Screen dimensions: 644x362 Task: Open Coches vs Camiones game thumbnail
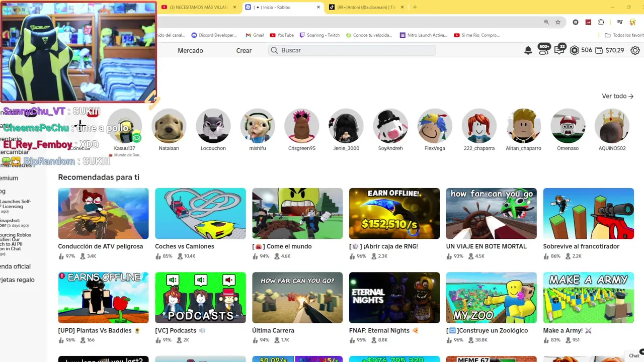(200, 213)
